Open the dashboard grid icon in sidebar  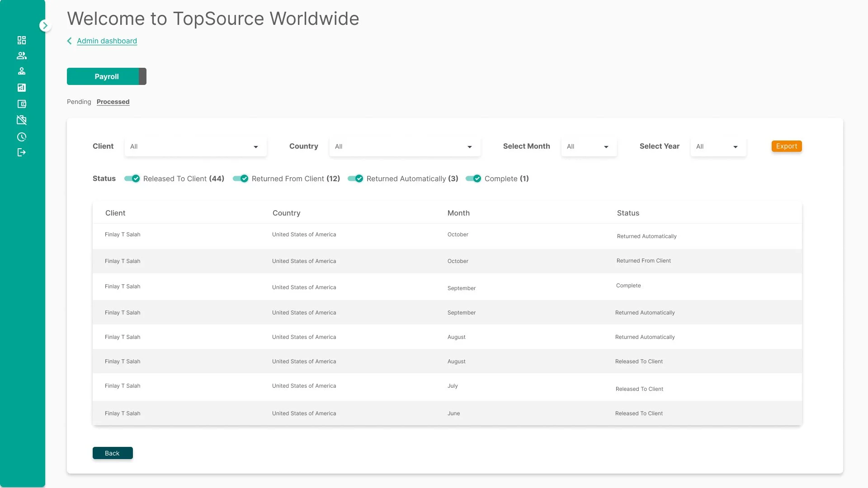tap(22, 40)
